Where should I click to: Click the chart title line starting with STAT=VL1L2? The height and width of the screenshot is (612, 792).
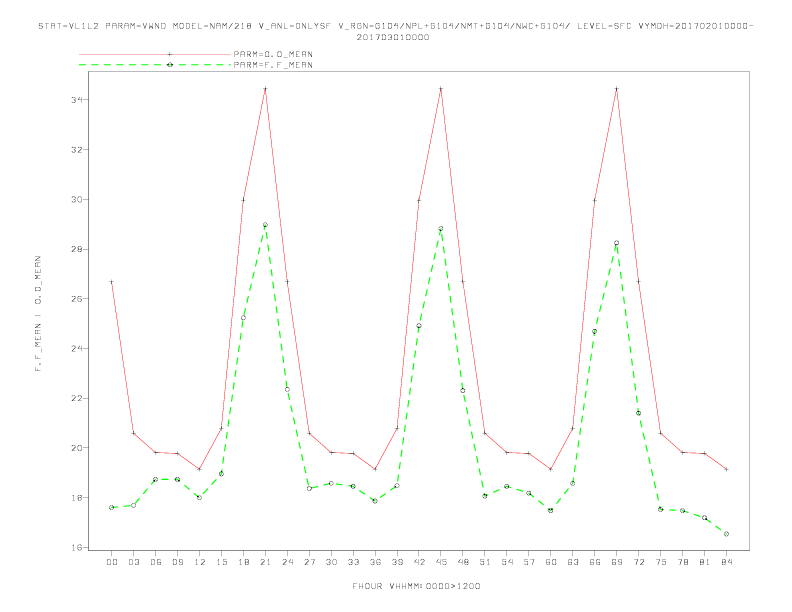pos(395,26)
